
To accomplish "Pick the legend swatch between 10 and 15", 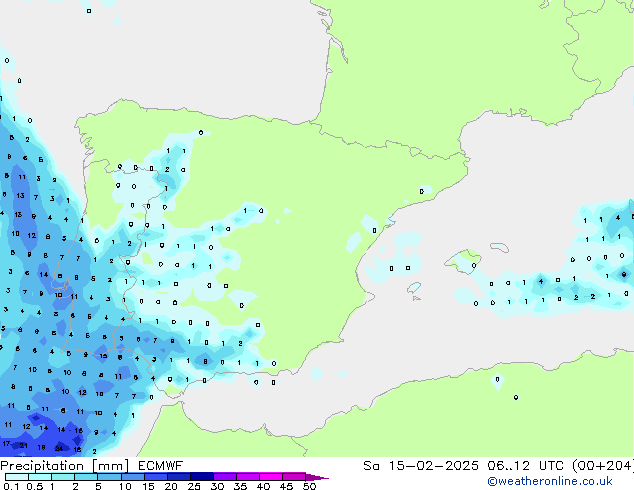I will 132,477.
